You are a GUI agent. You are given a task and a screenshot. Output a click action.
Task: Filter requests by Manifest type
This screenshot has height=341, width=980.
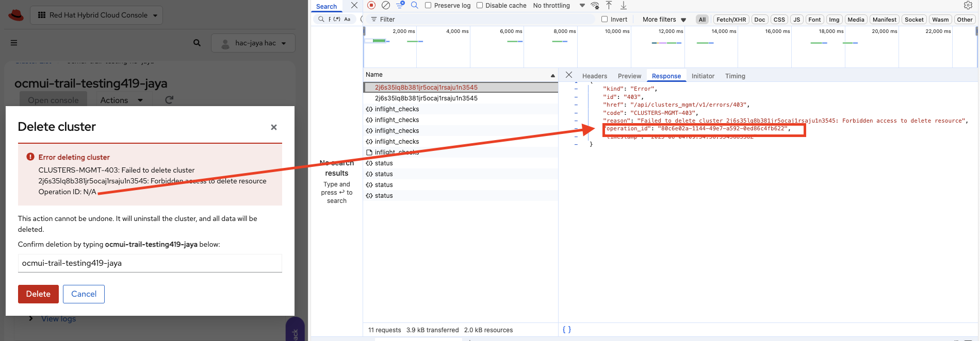pos(884,20)
